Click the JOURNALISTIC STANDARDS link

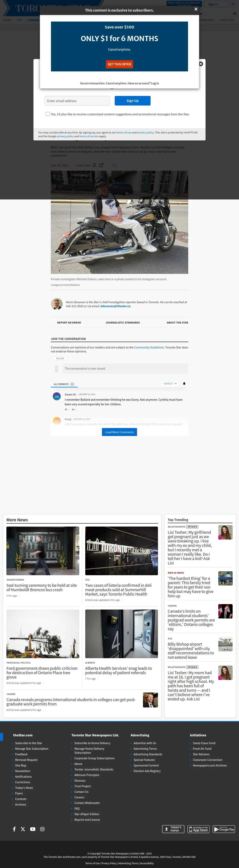[122, 323]
